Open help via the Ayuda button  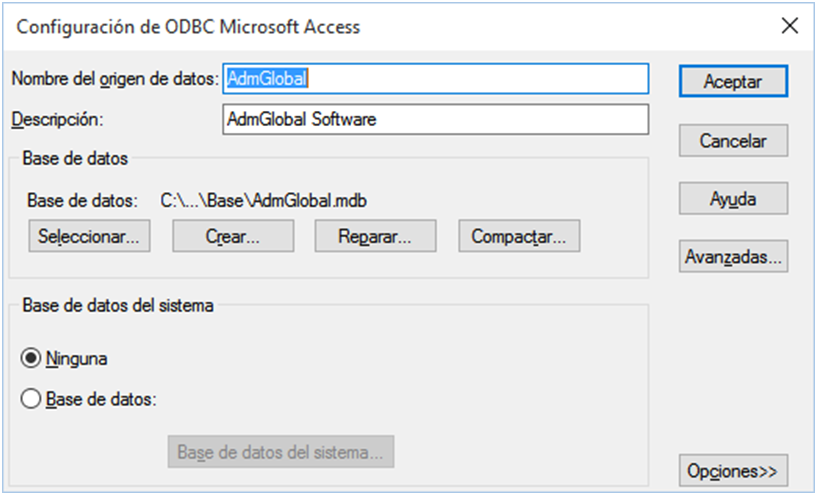click(x=733, y=199)
